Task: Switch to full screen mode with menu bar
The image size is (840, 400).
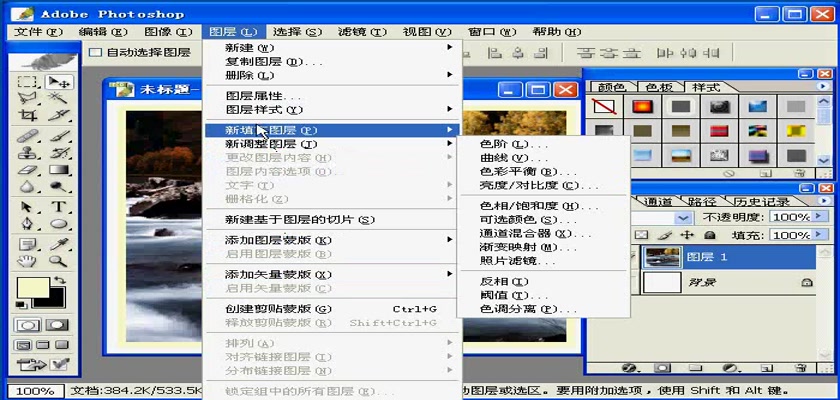Action: [x=42, y=345]
